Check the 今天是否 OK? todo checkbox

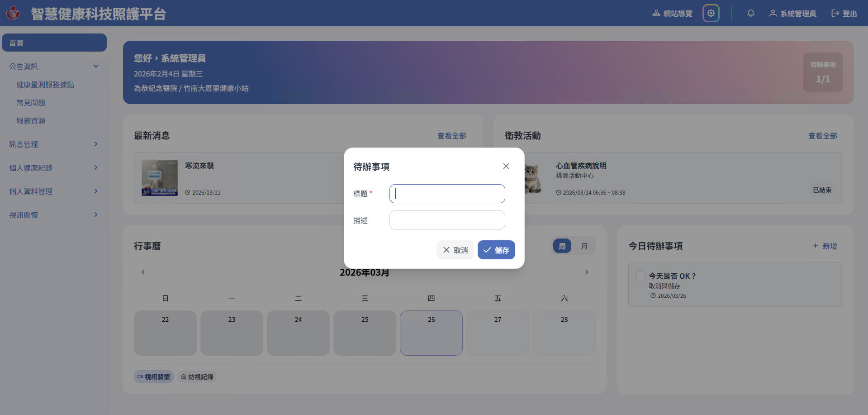[x=640, y=276]
